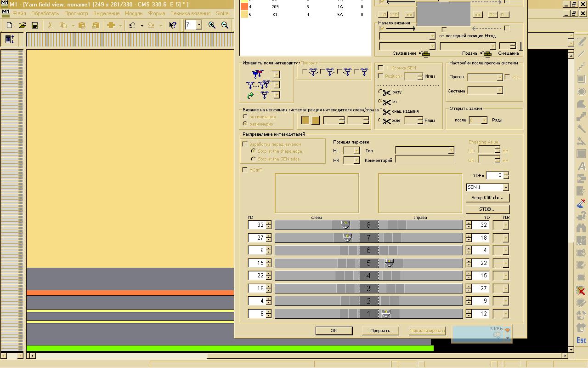Click the yarn carrier icon in row 1
The image size is (588, 368).
coord(386,313)
